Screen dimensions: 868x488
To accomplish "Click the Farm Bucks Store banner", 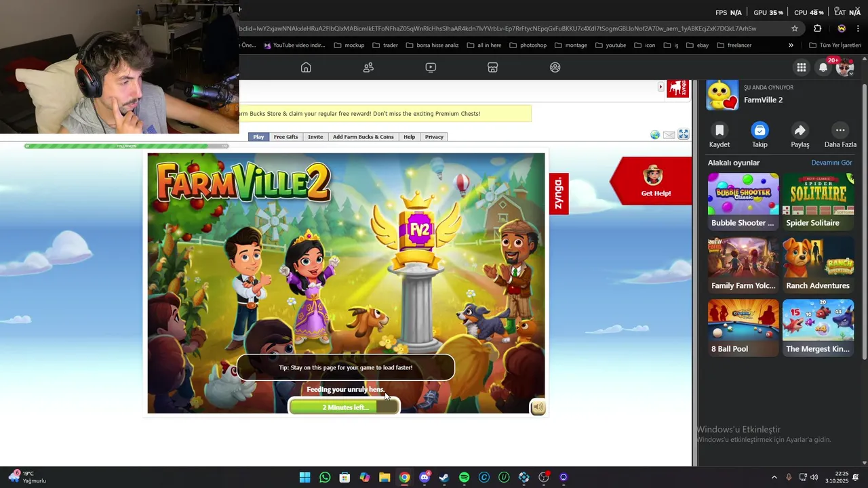I will (385, 114).
